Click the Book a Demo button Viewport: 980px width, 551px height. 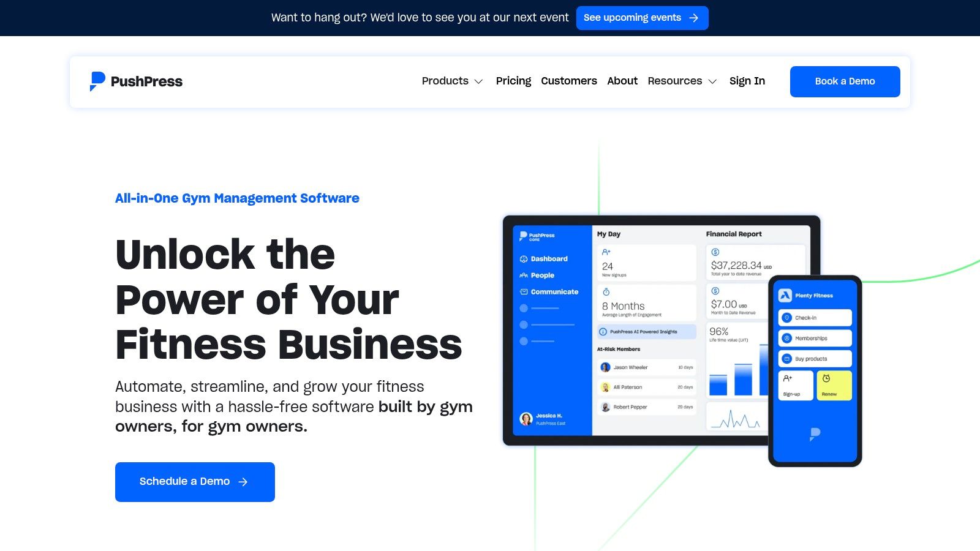point(845,81)
